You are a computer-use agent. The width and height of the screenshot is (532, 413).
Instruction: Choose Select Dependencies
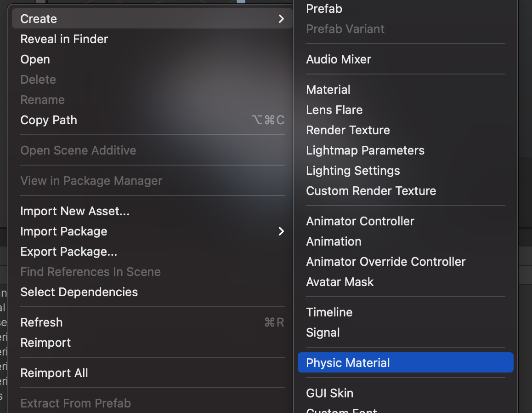click(x=79, y=292)
